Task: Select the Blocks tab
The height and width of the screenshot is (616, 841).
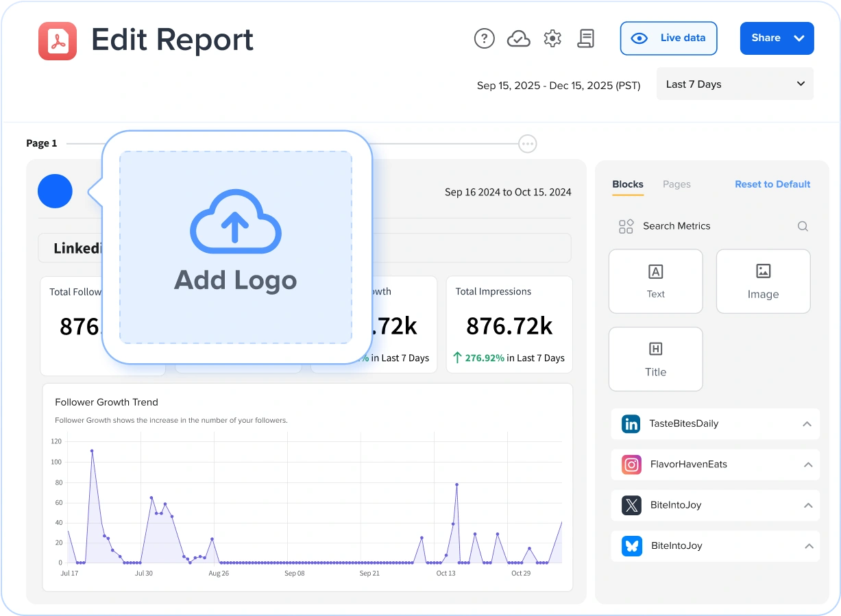Action: point(627,184)
